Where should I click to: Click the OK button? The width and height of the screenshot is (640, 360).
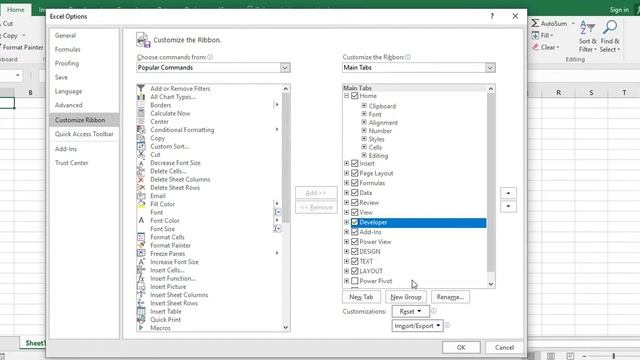(461, 347)
